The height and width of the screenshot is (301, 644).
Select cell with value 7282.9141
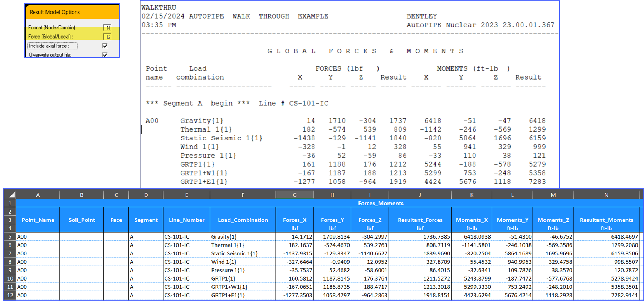pos(606,295)
